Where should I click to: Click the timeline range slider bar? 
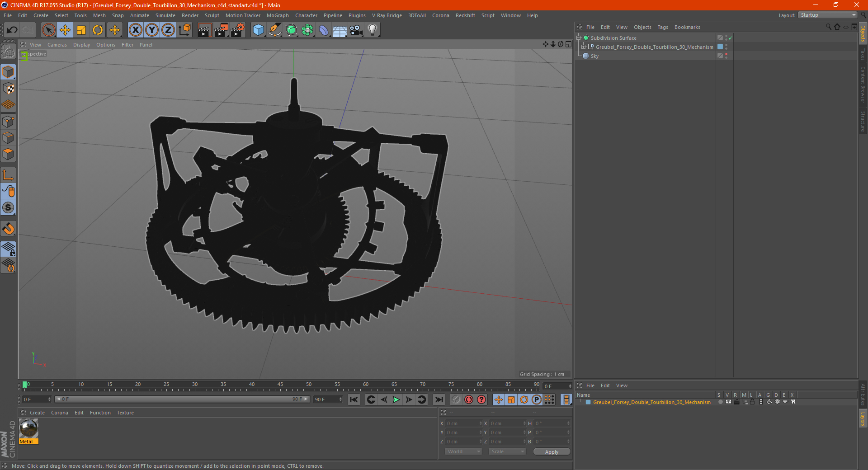coord(182,399)
